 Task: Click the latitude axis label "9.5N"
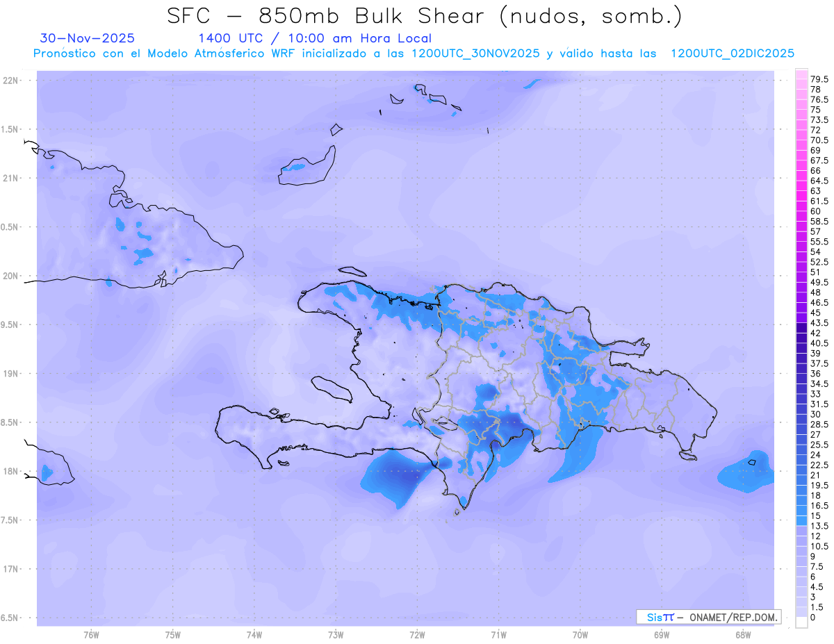(10, 324)
